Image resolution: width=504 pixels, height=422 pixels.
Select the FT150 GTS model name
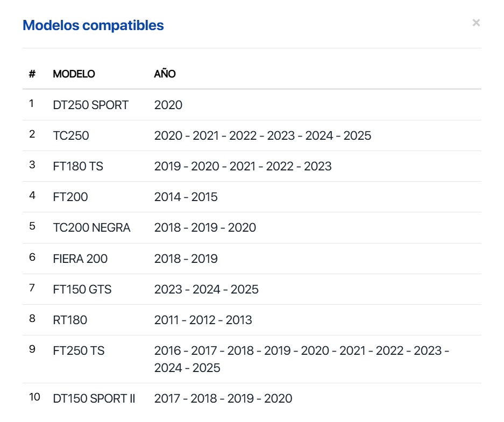[82, 290]
